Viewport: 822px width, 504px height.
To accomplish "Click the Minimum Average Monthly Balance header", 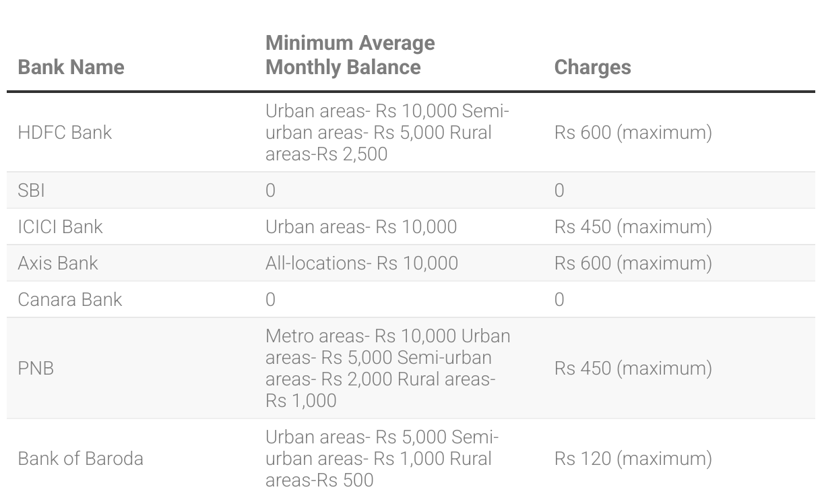I will point(350,55).
